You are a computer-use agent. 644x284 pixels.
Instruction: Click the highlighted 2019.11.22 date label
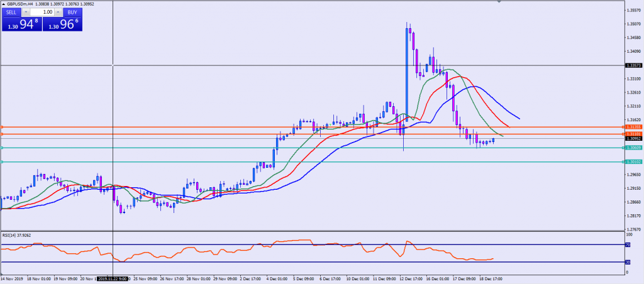(x=113, y=277)
